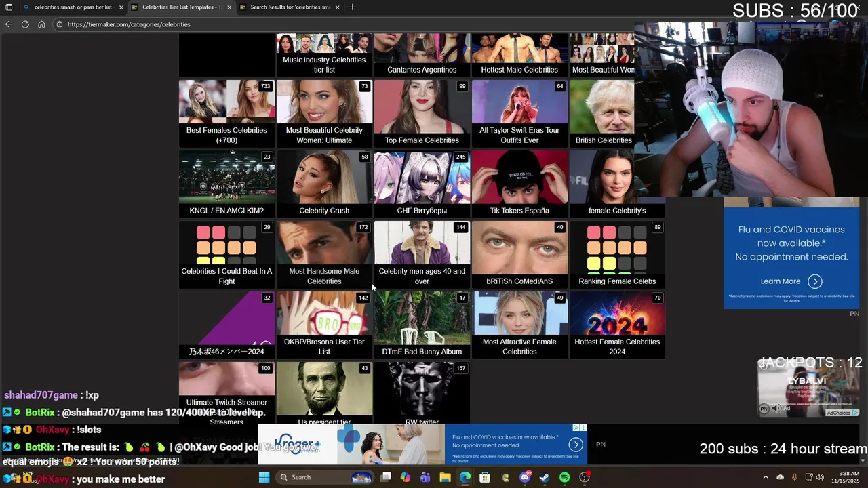Select Microsoft Edge taskbar icon

[465, 477]
